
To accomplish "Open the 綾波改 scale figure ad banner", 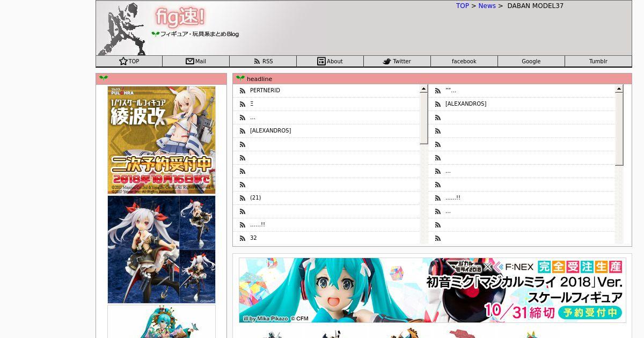I will 162,140.
